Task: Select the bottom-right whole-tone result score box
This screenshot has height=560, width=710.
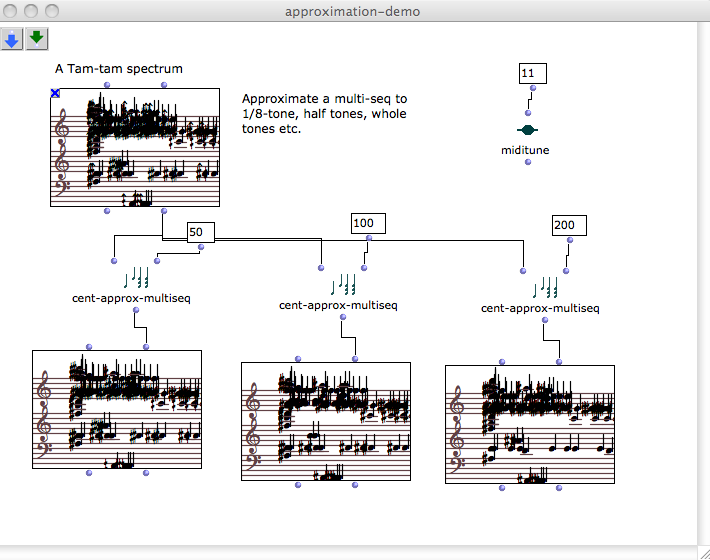Action: click(x=529, y=424)
